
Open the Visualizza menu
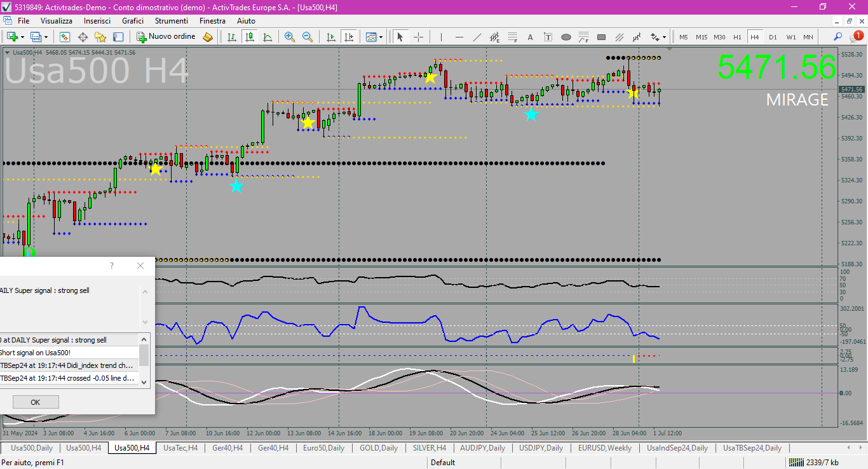pyautogui.click(x=57, y=21)
